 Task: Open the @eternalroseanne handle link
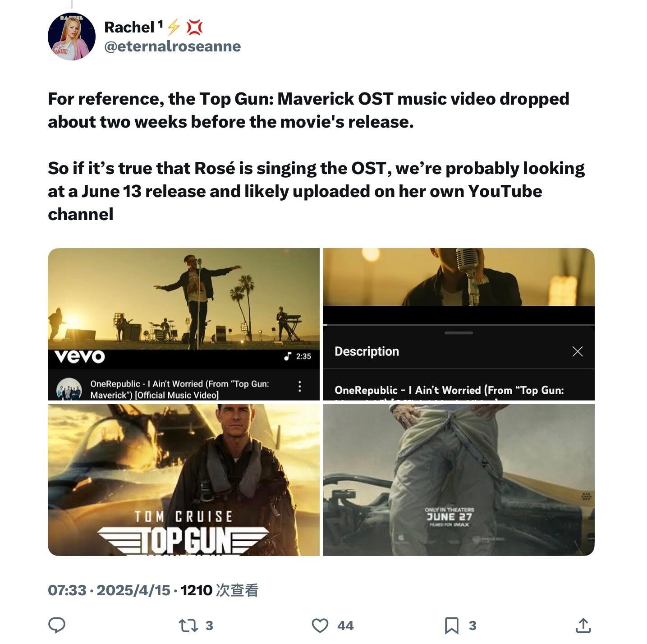[x=173, y=46]
